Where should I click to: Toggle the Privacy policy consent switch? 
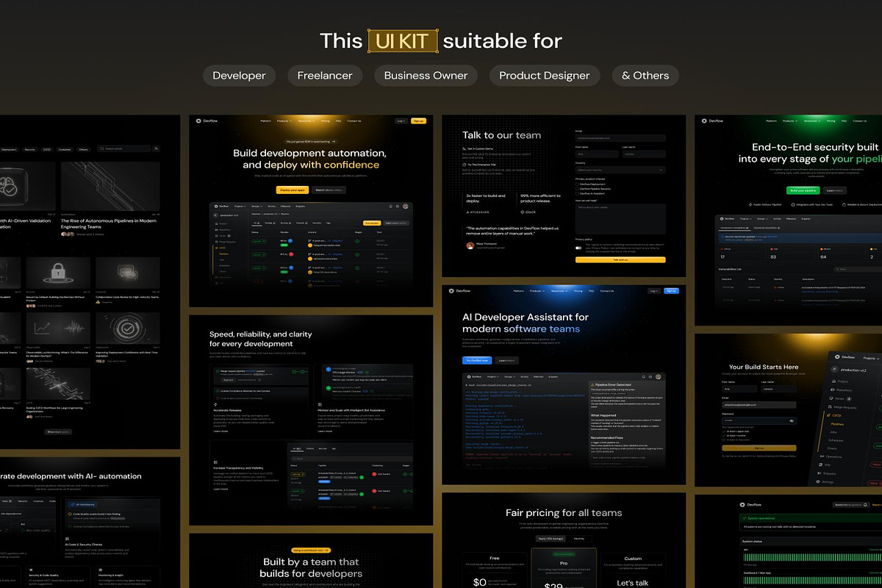(x=578, y=248)
